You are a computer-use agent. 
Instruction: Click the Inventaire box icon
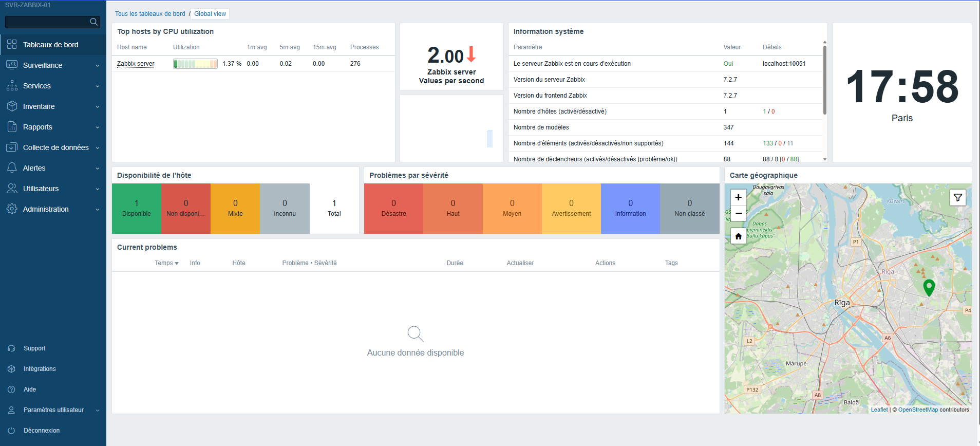[12, 106]
